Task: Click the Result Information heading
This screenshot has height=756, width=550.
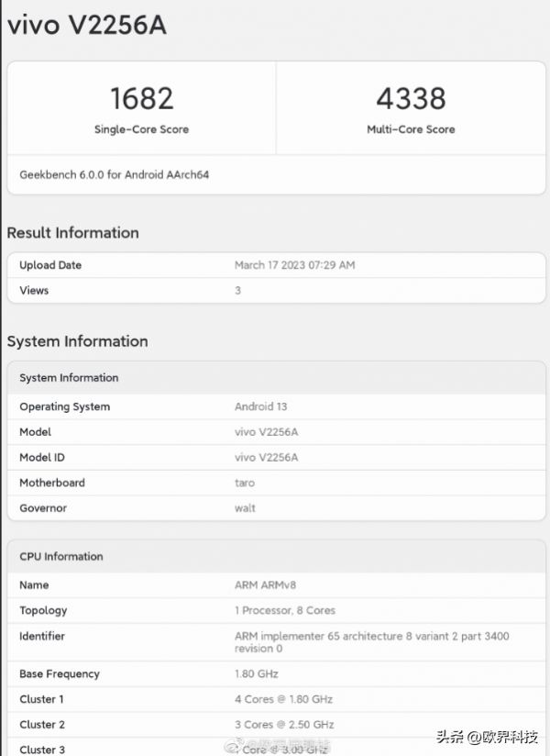Action: coord(73,233)
